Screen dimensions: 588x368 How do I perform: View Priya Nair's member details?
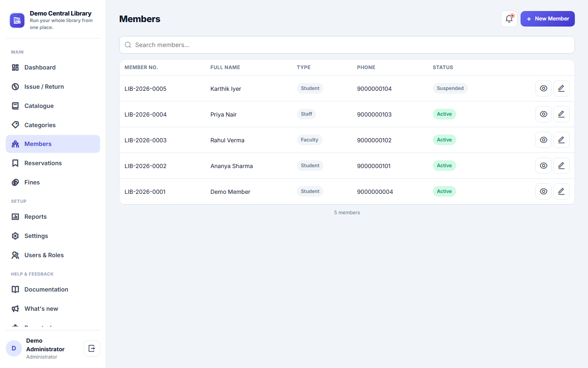543,114
